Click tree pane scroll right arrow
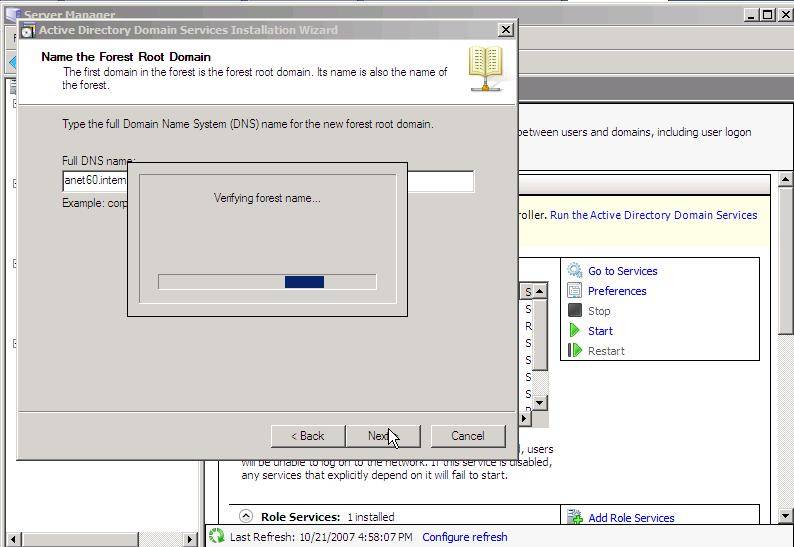The image size is (794, 547). point(190,539)
